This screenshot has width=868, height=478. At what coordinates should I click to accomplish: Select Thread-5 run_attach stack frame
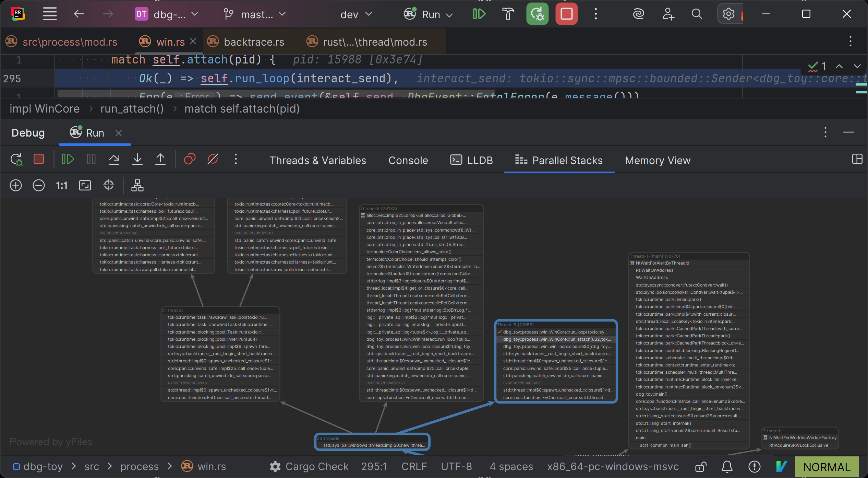pos(556,339)
